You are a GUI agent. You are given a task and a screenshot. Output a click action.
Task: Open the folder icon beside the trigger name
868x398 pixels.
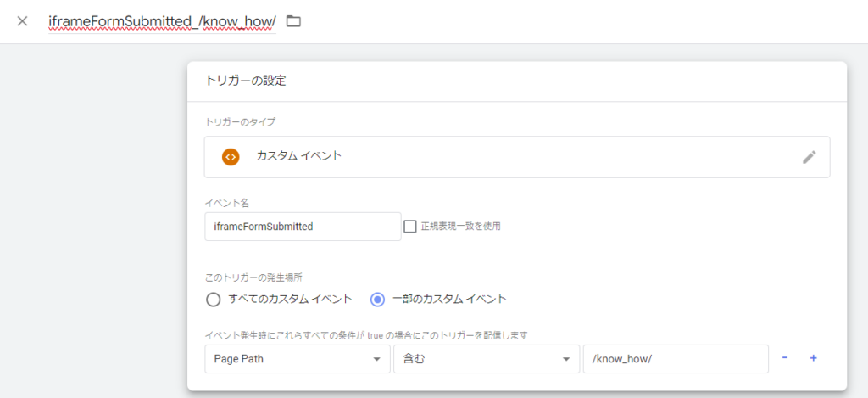coord(293,21)
